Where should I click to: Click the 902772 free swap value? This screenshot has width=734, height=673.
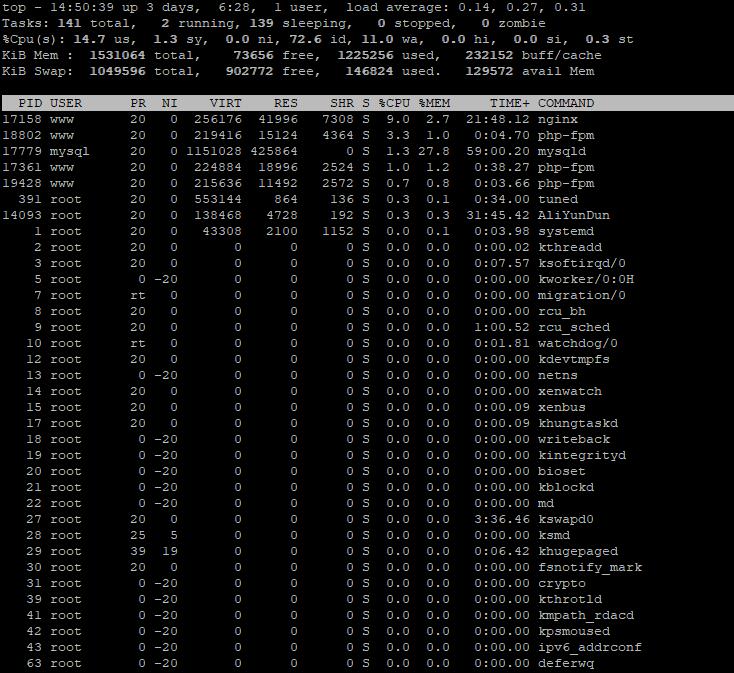[x=250, y=71]
